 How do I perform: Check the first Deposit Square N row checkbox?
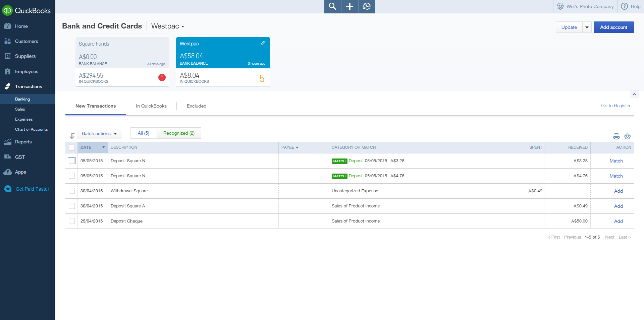(71, 161)
